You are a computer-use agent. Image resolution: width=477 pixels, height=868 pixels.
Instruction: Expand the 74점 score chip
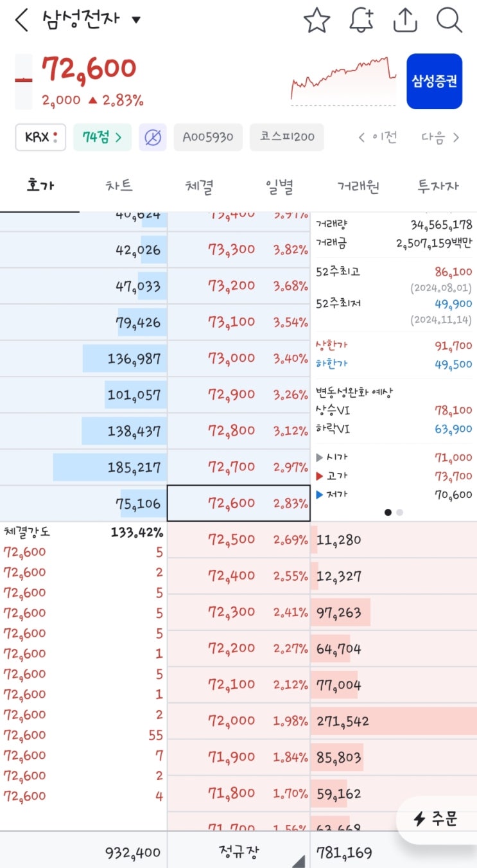(102, 137)
